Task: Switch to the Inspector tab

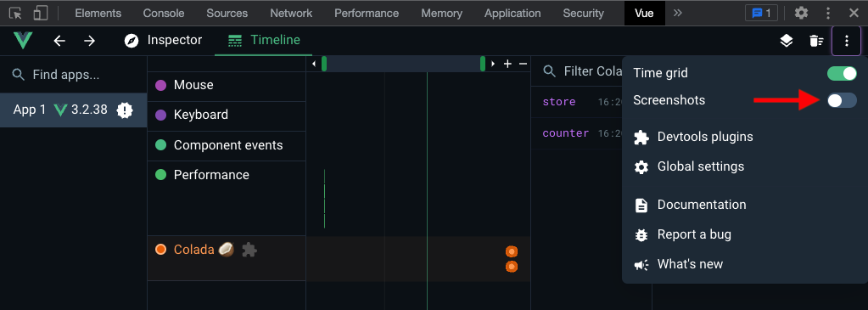Action: tap(163, 40)
